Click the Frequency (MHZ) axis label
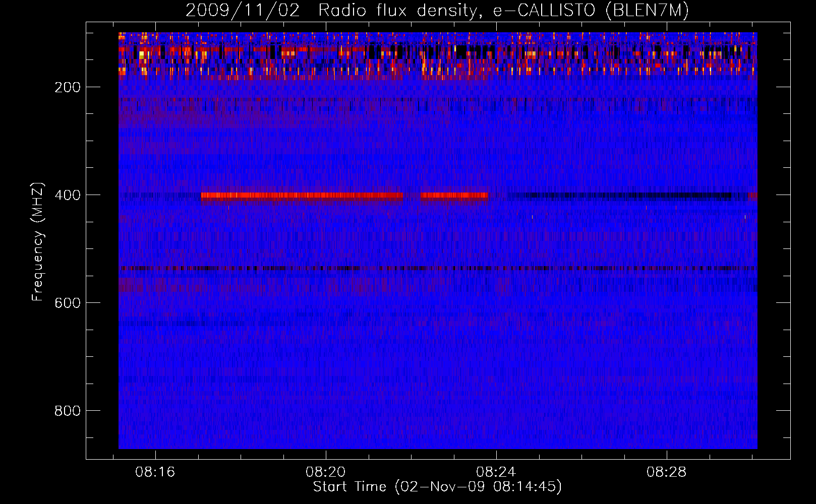The height and width of the screenshot is (504, 816). click(x=38, y=241)
